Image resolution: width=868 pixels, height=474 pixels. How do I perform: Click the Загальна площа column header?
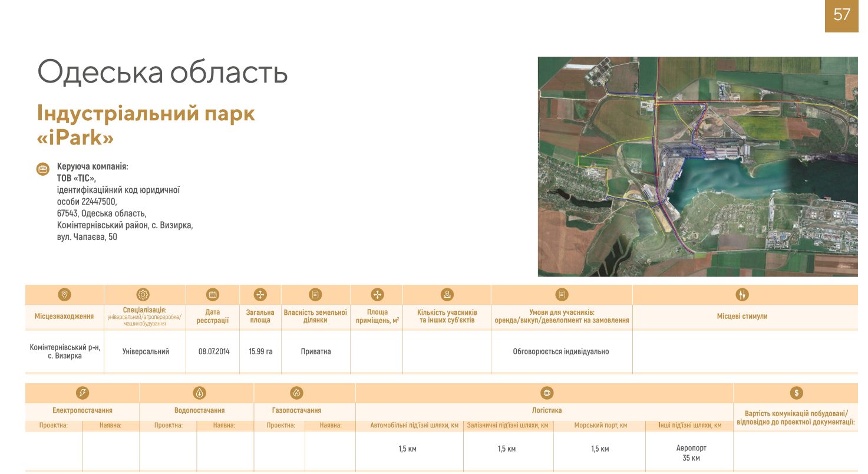pos(260,317)
